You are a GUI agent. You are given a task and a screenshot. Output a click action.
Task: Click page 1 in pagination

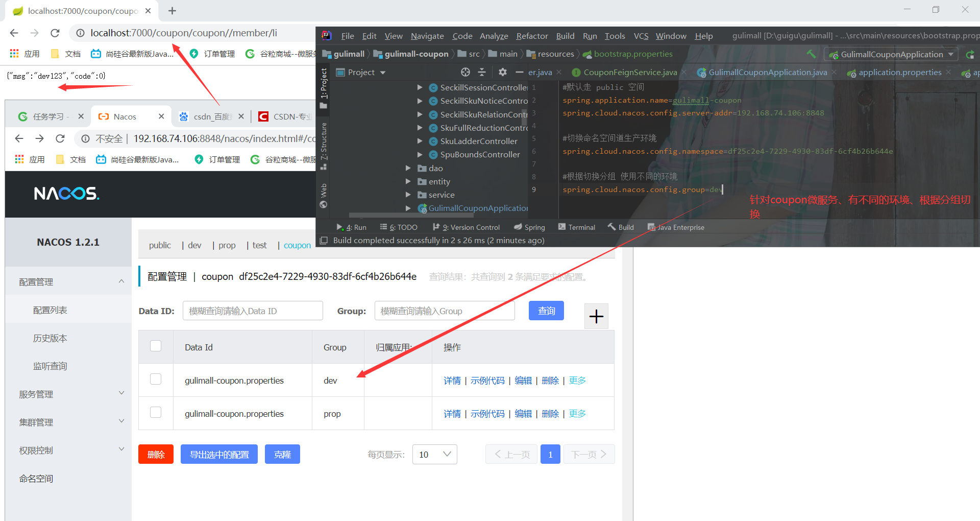click(550, 454)
